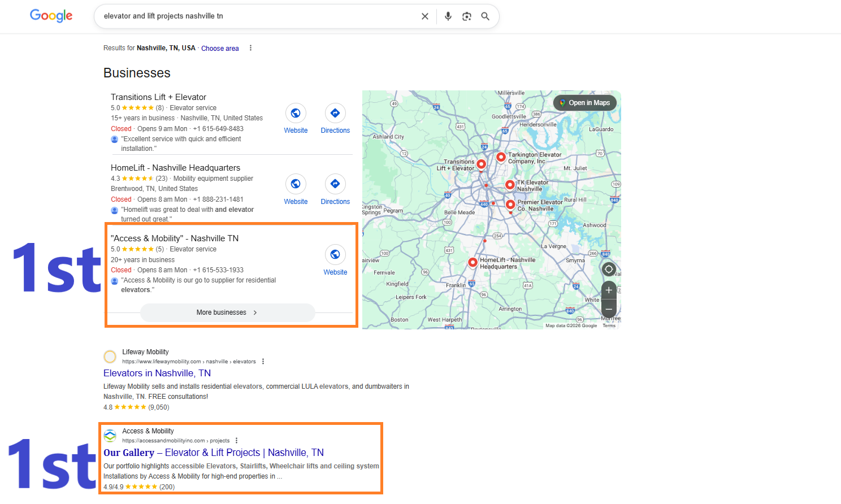Image resolution: width=841 pixels, height=504 pixels.
Task: Click Access & Mobility phone +1 615-533-1933
Action: [218, 270]
